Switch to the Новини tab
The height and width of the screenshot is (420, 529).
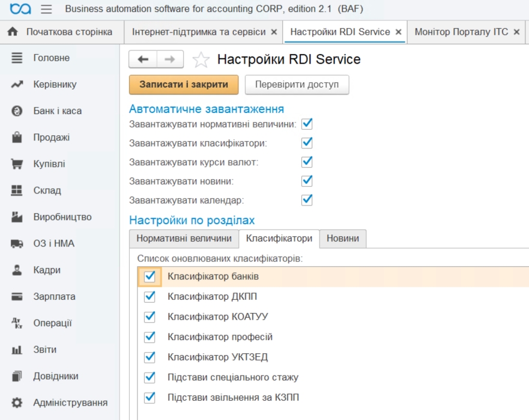point(342,239)
